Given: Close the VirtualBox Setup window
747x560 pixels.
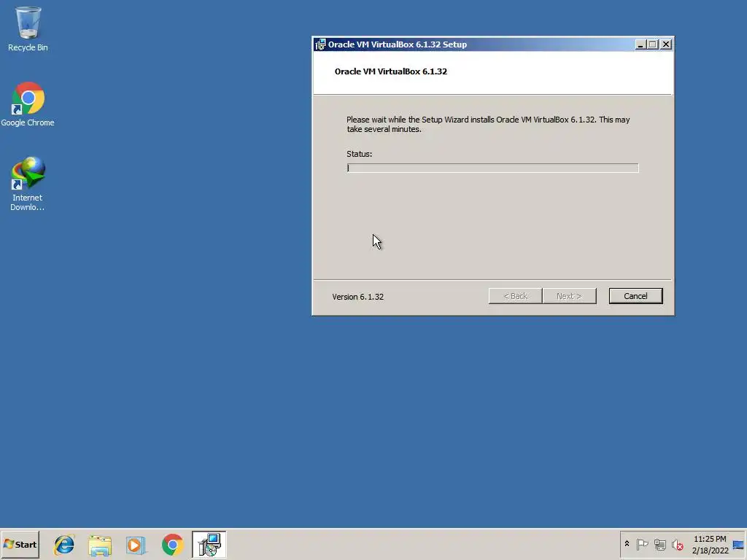Looking at the screenshot, I should point(666,44).
